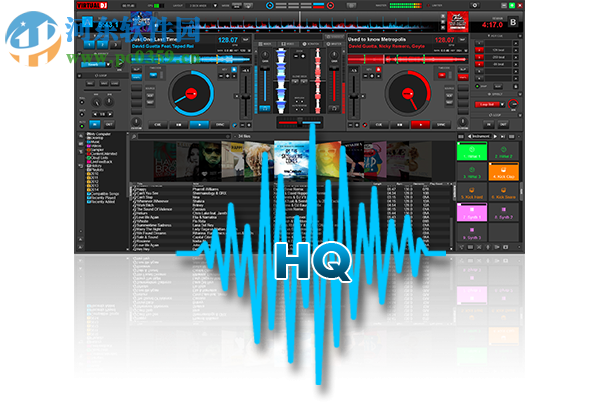Go to previous sampler bank arrow

[470, 136]
